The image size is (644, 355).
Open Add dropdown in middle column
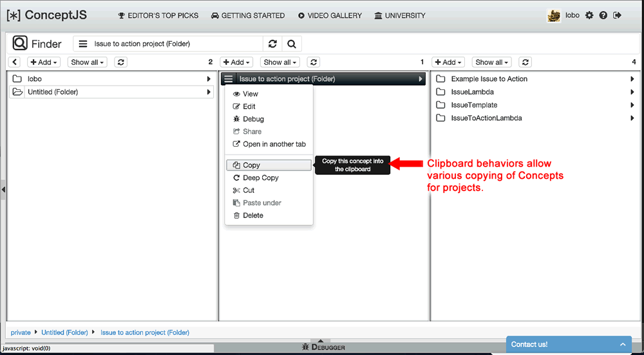pos(236,62)
